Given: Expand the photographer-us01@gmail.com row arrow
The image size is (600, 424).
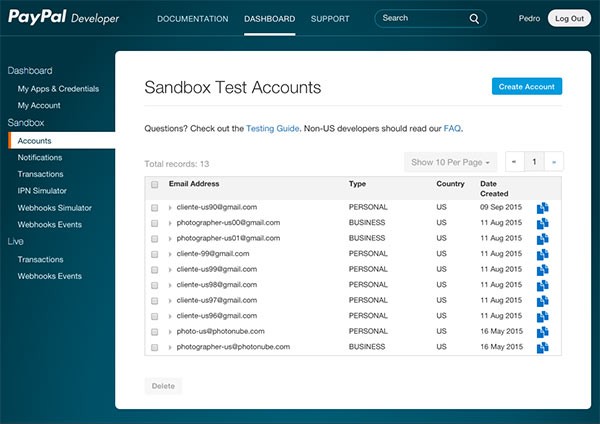Looking at the screenshot, I should point(170,239).
